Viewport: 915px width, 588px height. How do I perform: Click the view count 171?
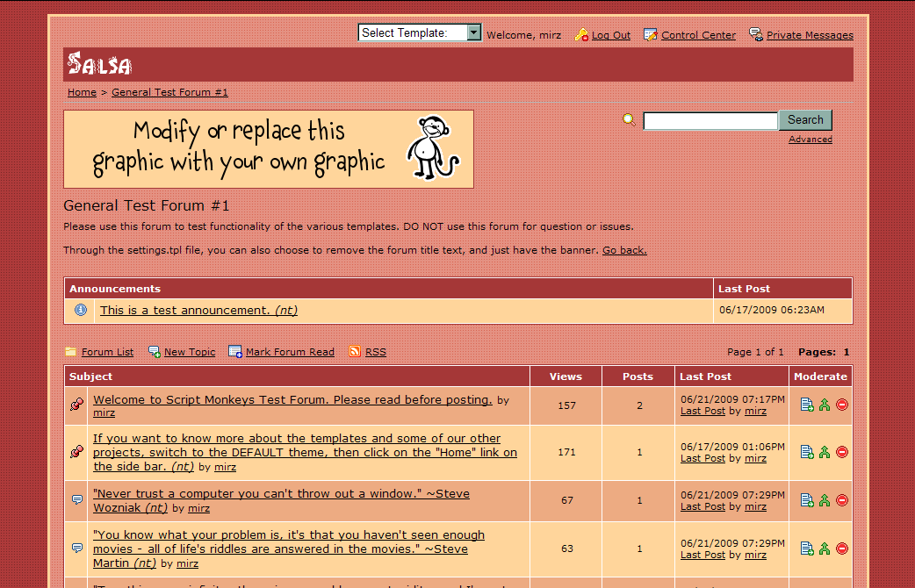point(566,452)
